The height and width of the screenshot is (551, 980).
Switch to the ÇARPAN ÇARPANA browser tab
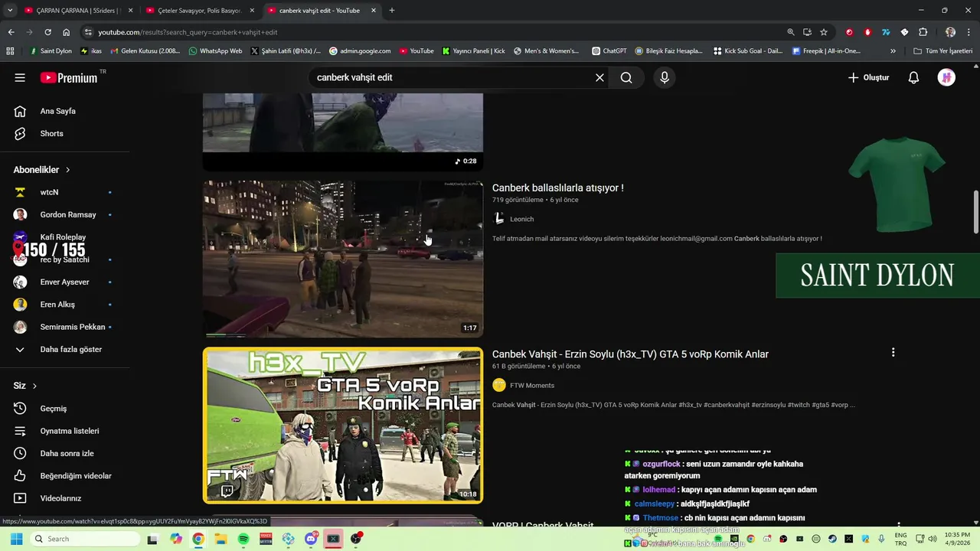(x=79, y=11)
